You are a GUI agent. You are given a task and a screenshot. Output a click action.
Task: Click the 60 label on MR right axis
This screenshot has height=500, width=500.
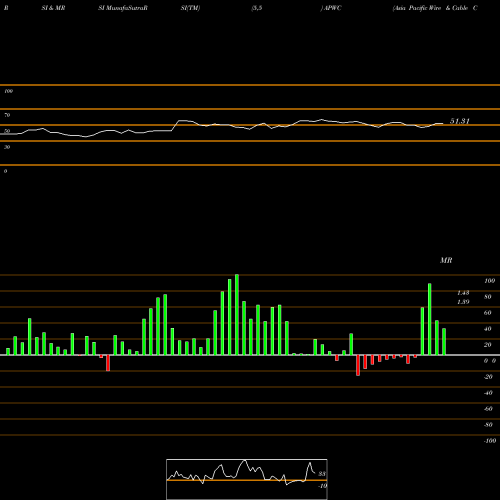pyautogui.click(x=488, y=313)
